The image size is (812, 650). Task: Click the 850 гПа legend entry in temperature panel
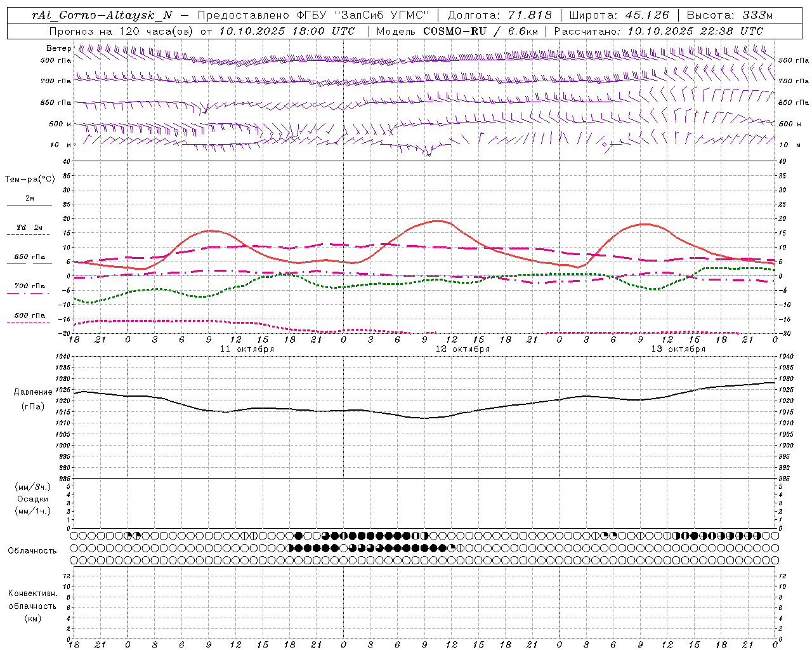[x=30, y=257]
